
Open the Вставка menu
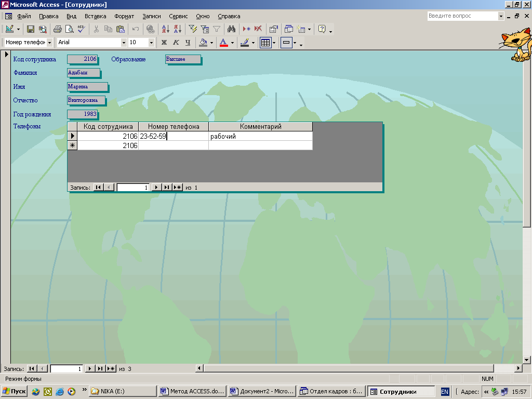tap(96, 16)
